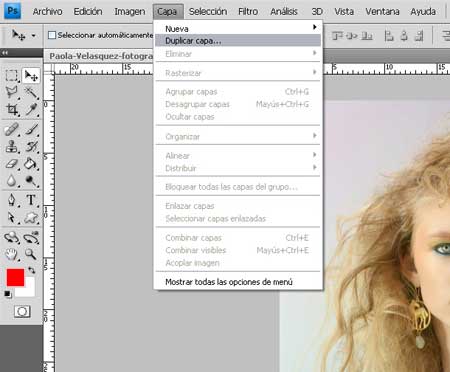This screenshot has height=372, width=450.
Task: Open the Ventana menu
Action: click(382, 11)
